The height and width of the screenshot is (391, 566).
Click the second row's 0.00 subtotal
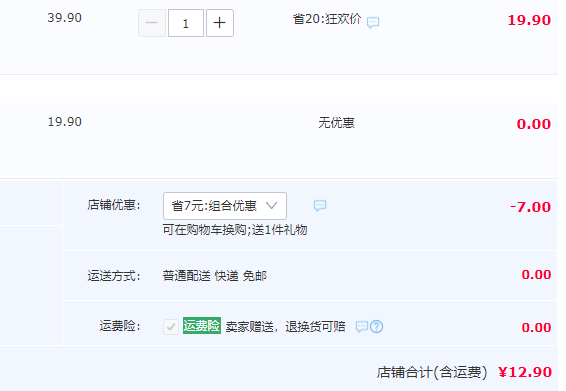pos(534,124)
